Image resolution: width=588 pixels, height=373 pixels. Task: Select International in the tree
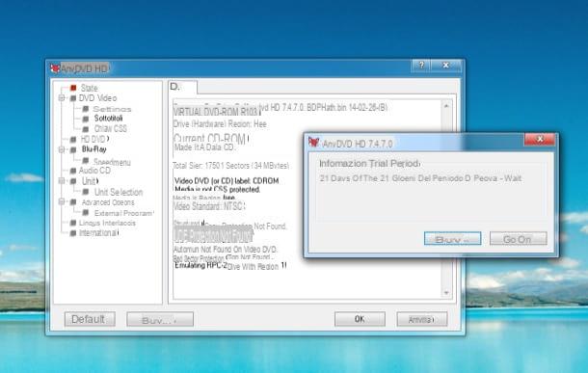click(x=98, y=233)
